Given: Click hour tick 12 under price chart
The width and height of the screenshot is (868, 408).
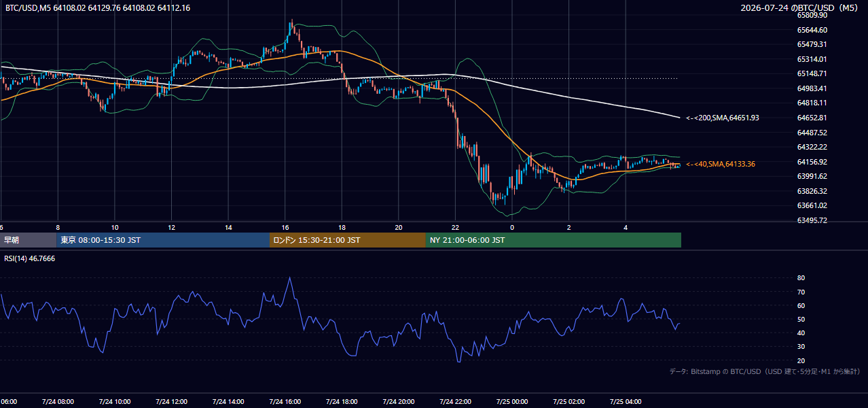Looking at the screenshot, I should pyautogui.click(x=171, y=227).
